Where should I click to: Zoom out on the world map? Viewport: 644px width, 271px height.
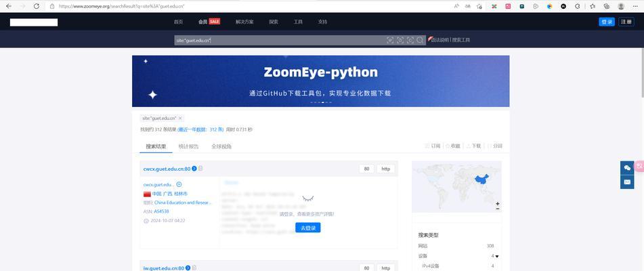pyautogui.click(x=498, y=209)
